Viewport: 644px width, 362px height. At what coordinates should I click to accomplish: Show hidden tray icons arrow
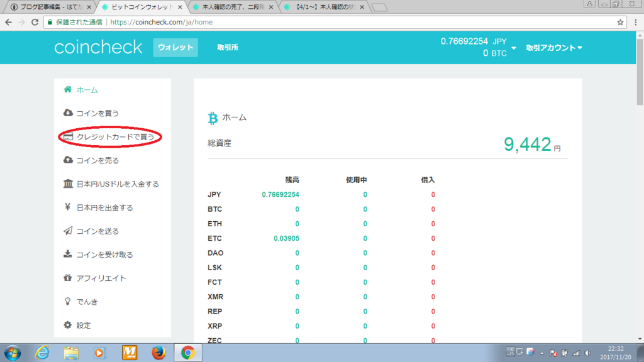pos(541,353)
